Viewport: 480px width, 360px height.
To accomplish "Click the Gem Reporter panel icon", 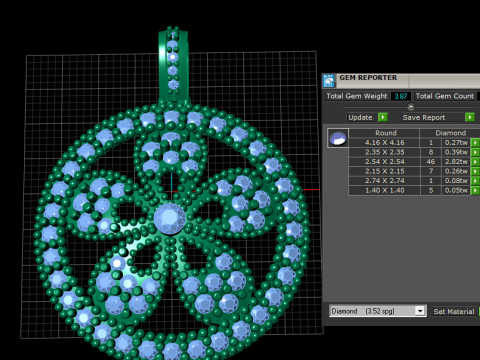I will (x=329, y=81).
